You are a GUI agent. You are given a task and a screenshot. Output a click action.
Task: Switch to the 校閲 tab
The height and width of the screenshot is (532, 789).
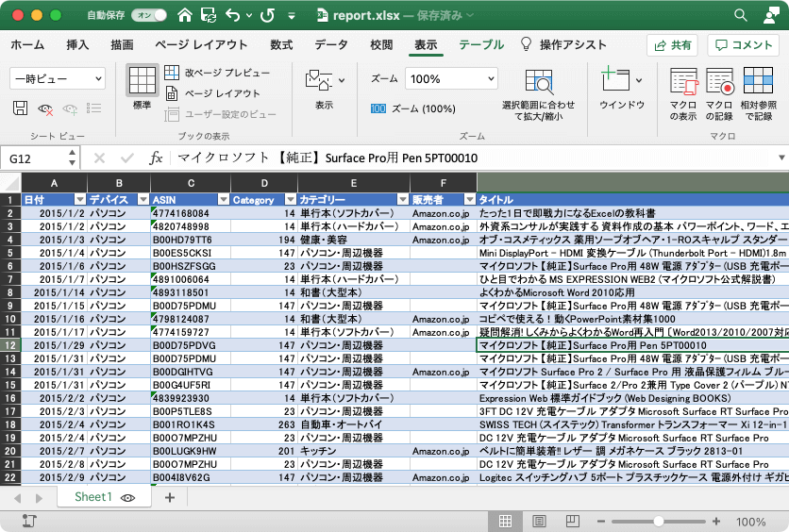coord(381,44)
